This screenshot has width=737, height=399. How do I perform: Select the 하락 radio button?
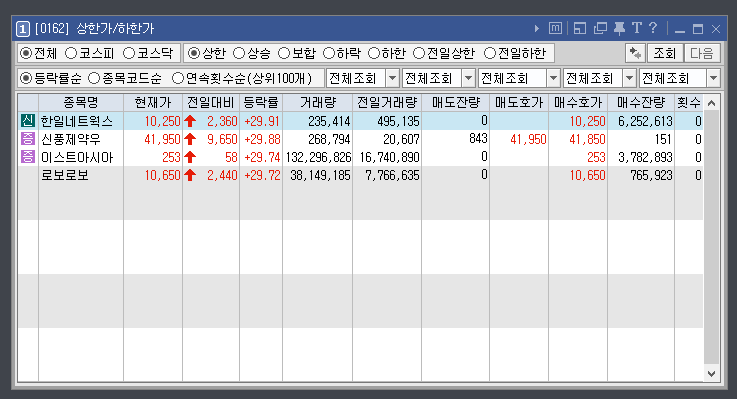(x=329, y=53)
